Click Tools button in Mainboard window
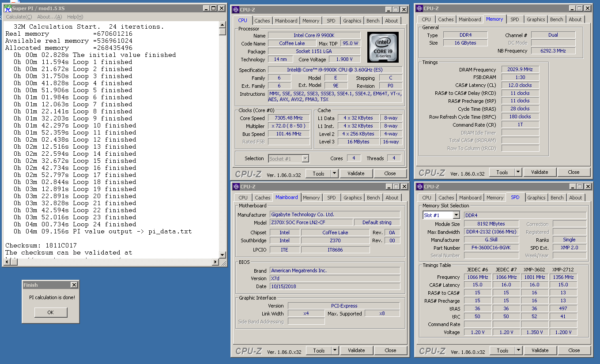This screenshot has height=364, width=600. point(319,350)
